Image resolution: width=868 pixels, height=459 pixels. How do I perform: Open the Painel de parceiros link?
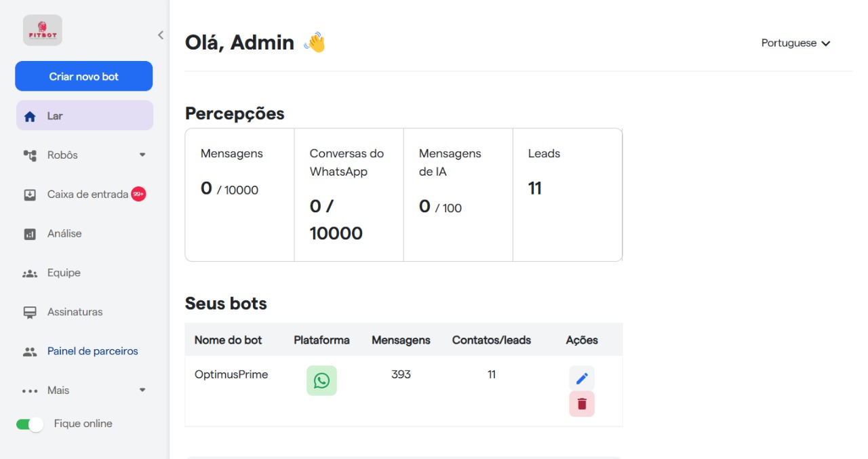[x=92, y=351]
